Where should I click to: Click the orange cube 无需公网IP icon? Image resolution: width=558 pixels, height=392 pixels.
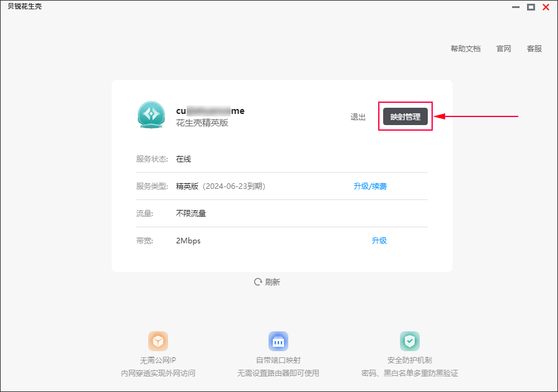tap(158, 341)
